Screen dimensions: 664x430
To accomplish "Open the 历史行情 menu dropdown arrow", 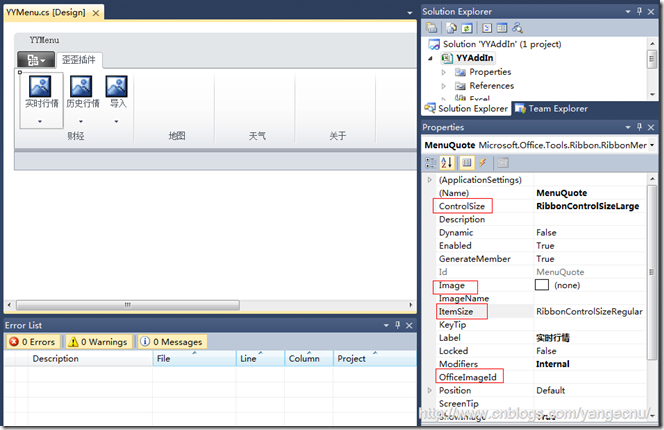I will (80, 122).
